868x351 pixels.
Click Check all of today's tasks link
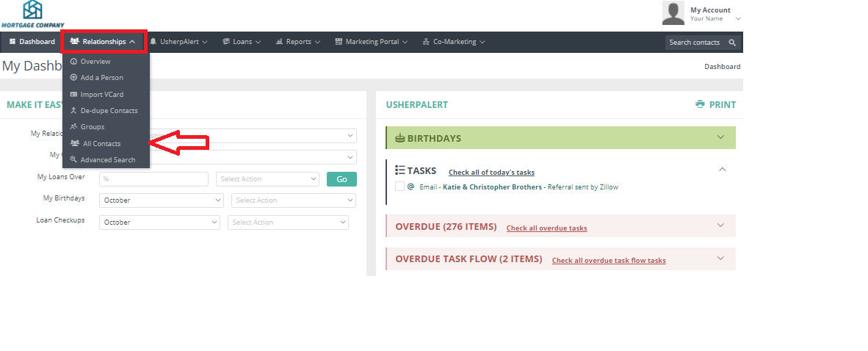point(491,173)
